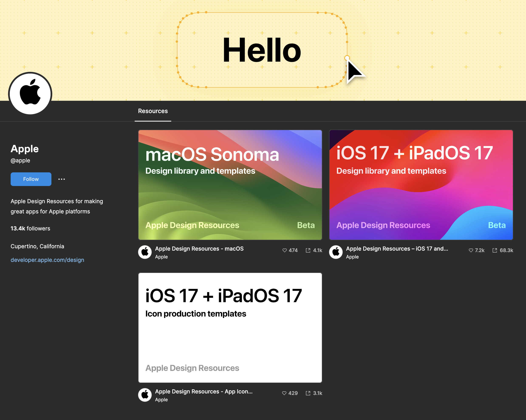
Task: Click the 3.1k duplicates count
Action: [x=318, y=393]
